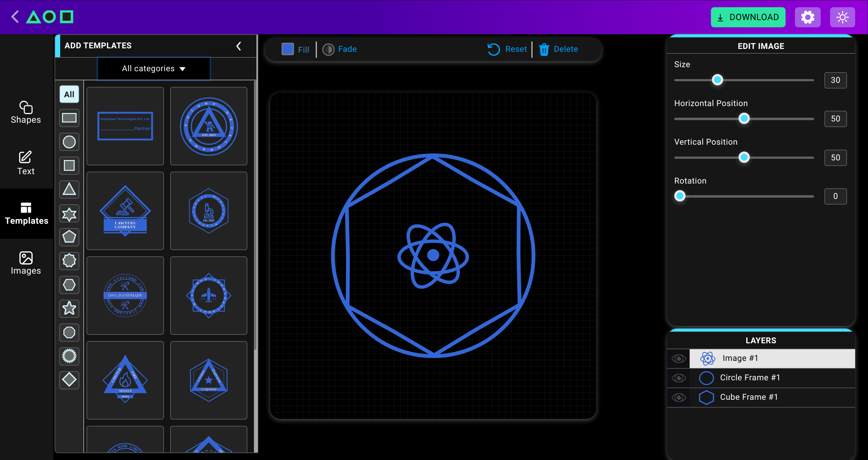Screen dimensions: 868x460
Task: Click the blue Fill color swatch
Action: tap(287, 49)
